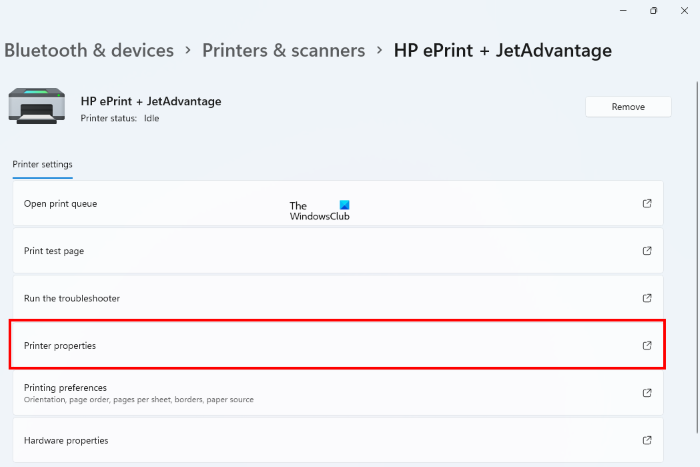The height and width of the screenshot is (467, 700).
Task: Click open icon next to Run the troubleshooter
Action: [x=647, y=298]
